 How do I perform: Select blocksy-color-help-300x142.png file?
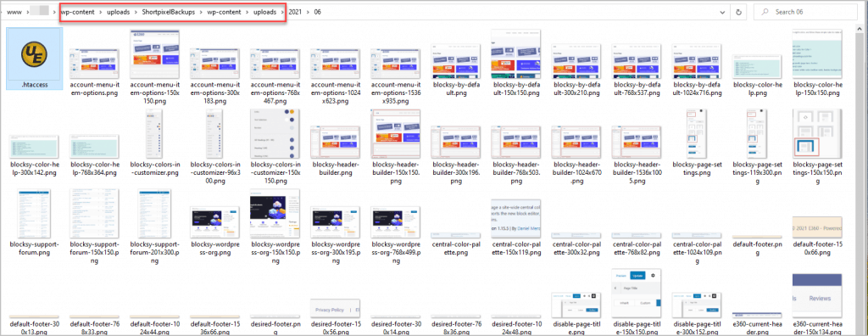(34, 147)
